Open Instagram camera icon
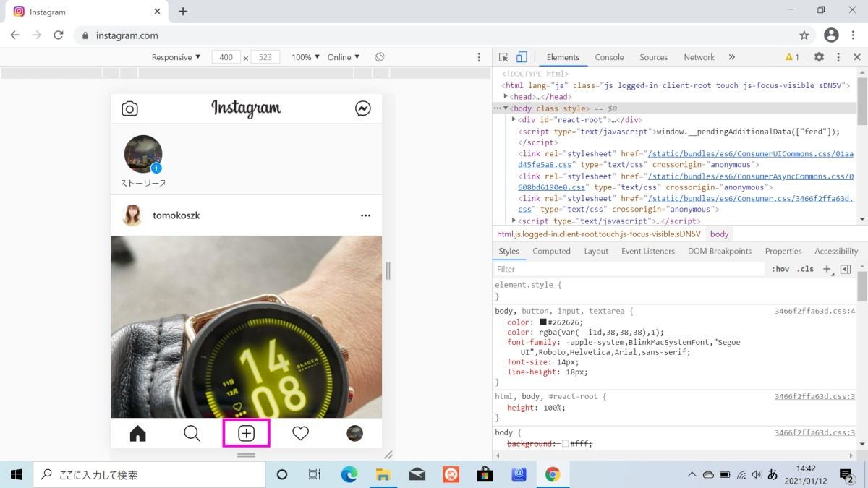Image resolution: width=868 pixels, height=488 pixels. pyautogui.click(x=129, y=108)
